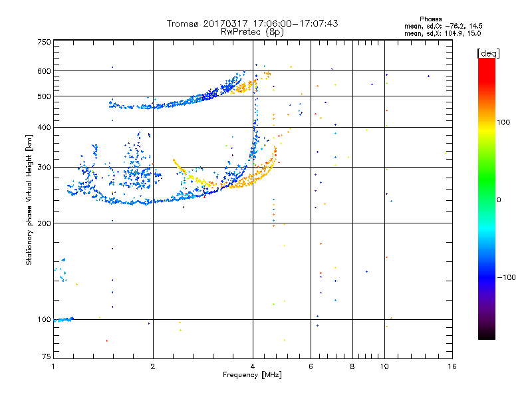Click the 'mean, sd,X: 104.9, 15.0' line
This screenshot has width=532, height=399.
(442, 33)
